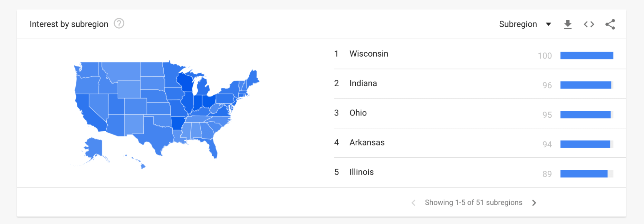Choose Illinois from the ranked list
This screenshot has height=224, width=644.
[361, 172]
